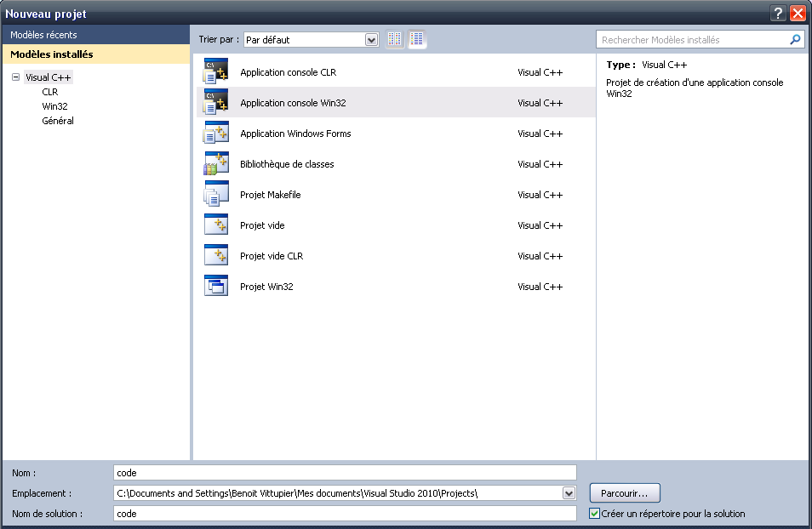Pick the Bibliothèque de classes icon
The height and width of the screenshot is (529, 812).
[x=216, y=164]
